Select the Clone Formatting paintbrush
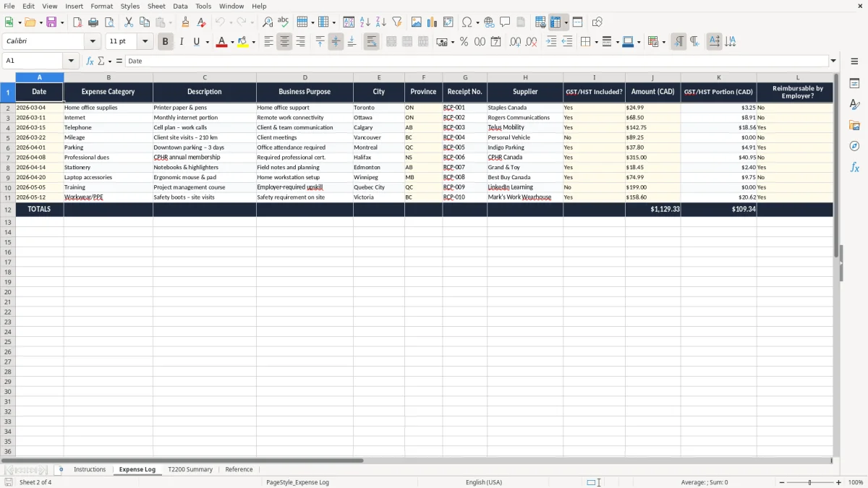 point(186,22)
